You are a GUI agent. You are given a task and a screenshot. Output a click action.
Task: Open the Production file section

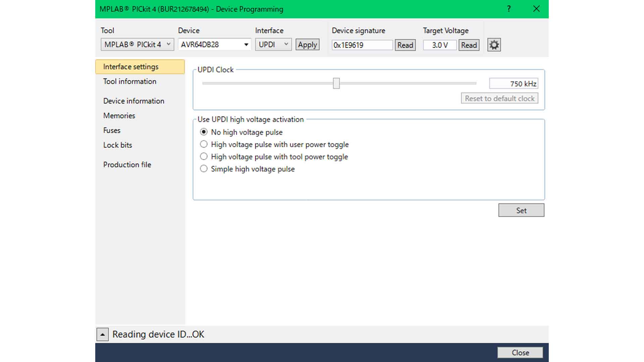click(127, 165)
